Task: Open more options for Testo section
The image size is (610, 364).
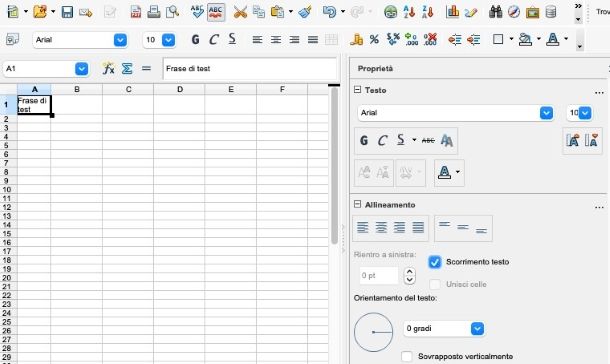Action: pos(599,93)
